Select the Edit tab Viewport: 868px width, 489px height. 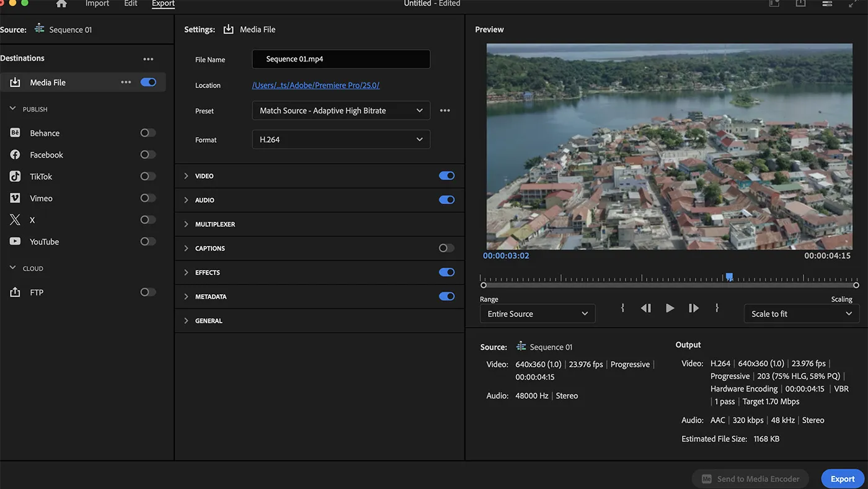(x=130, y=4)
